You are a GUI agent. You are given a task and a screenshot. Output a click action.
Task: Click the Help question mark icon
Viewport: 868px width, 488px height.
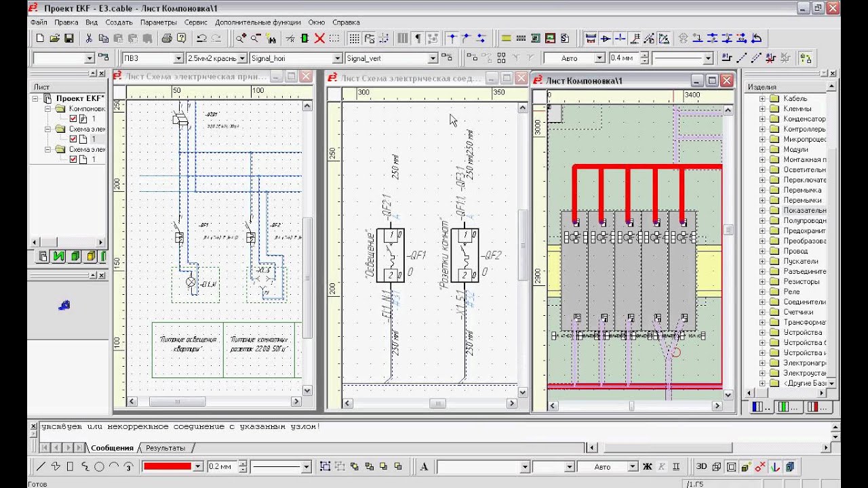(182, 38)
